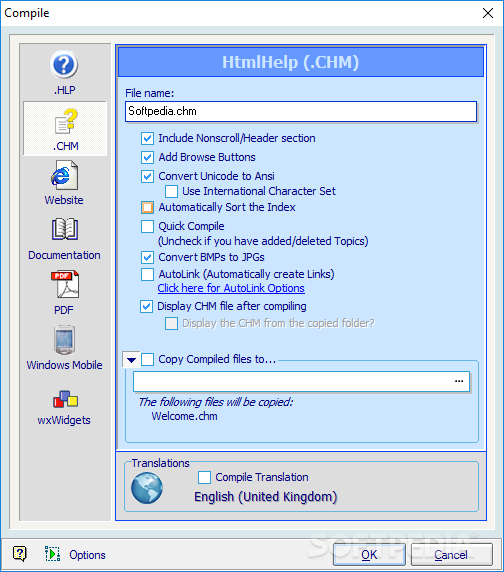Click '(Uncheck if you have added/deleted Topics)' text

(x=263, y=241)
